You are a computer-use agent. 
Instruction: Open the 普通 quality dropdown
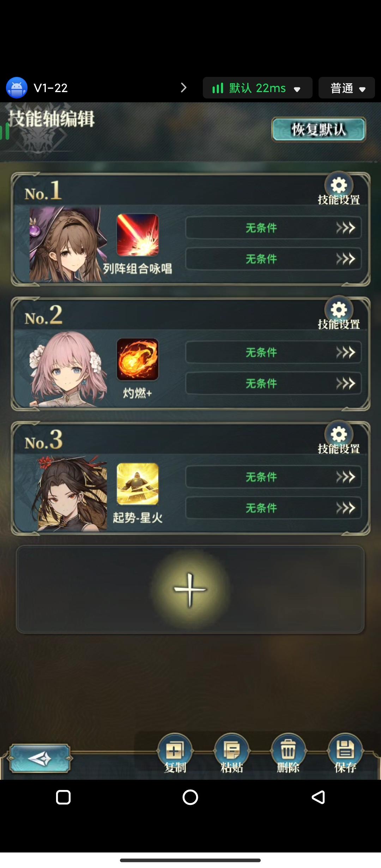point(347,88)
